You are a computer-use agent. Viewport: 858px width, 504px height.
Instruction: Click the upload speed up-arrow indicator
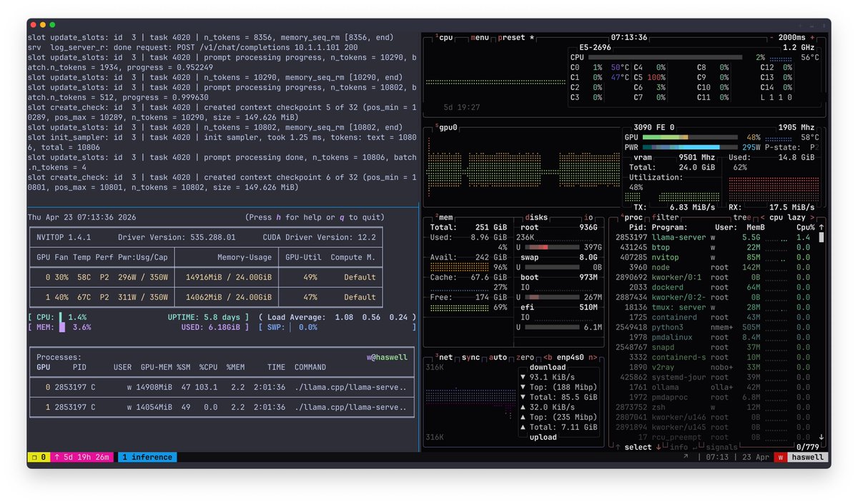(523, 407)
